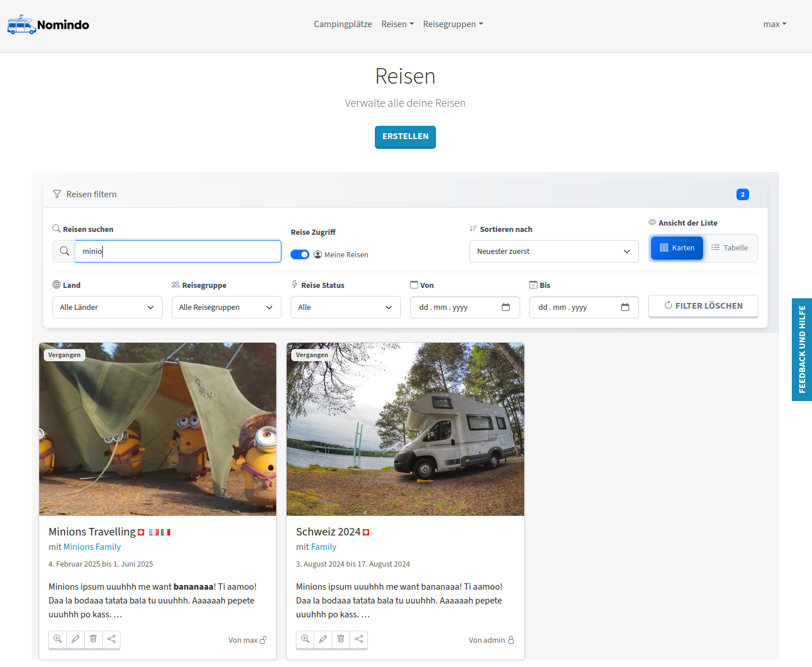The height and width of the screenshot is (667, 812).
Task: Click the Vergangen badge on Minions card
Action: 65,355
